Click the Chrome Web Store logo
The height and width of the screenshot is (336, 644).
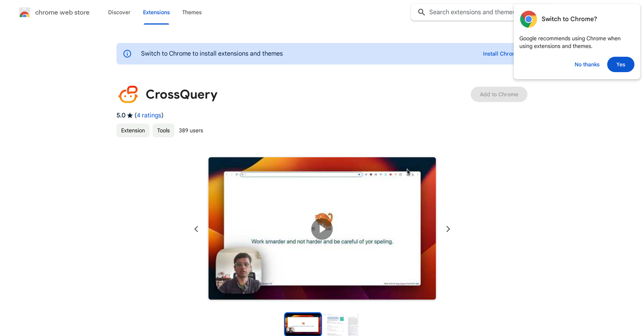click(x=24, y=13)
